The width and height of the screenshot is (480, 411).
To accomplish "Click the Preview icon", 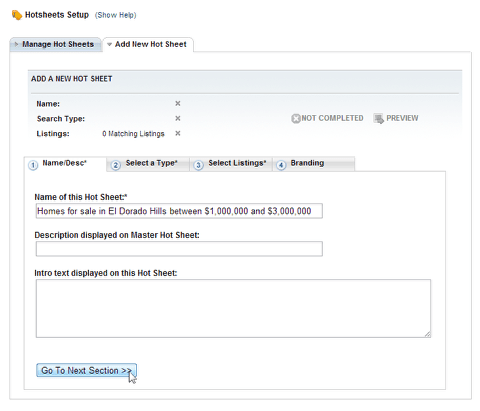I will pos(379,118).
